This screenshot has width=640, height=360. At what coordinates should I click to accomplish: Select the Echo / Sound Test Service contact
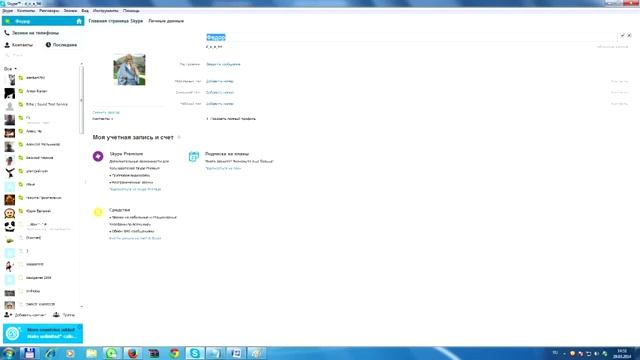41,105
